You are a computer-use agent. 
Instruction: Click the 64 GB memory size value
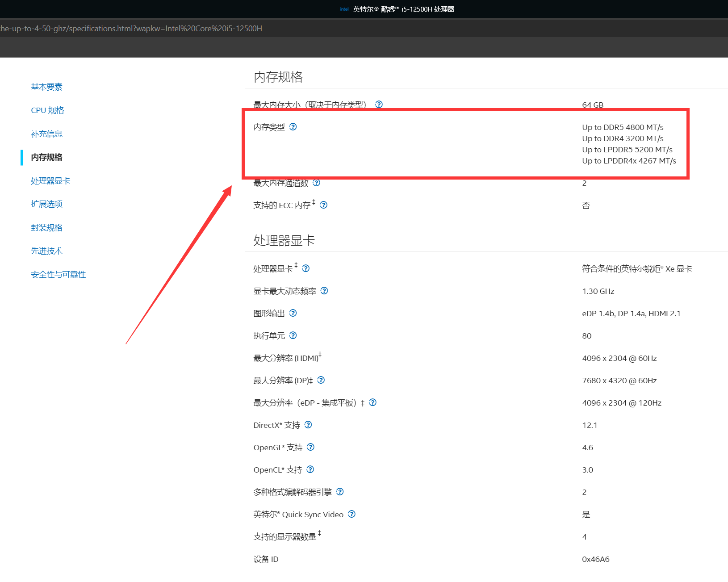click(593, 105)
